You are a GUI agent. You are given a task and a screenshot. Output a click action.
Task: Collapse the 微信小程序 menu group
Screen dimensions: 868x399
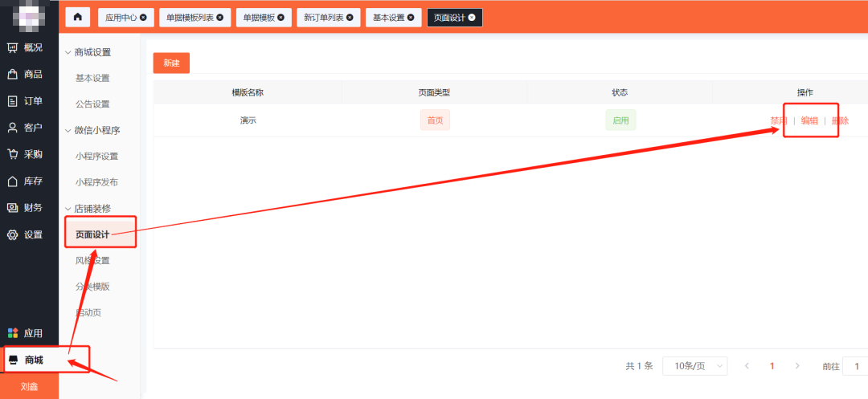pos(91,130)
